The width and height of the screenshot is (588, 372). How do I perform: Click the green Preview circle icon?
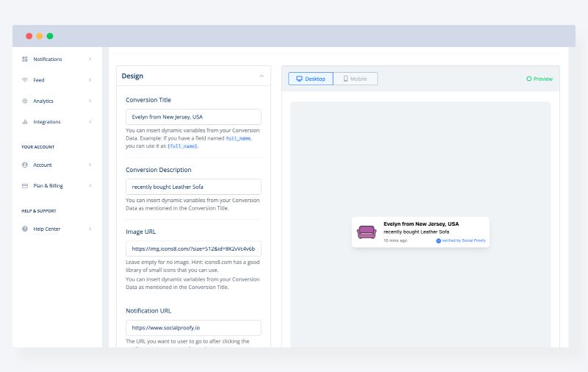(528, 79)
